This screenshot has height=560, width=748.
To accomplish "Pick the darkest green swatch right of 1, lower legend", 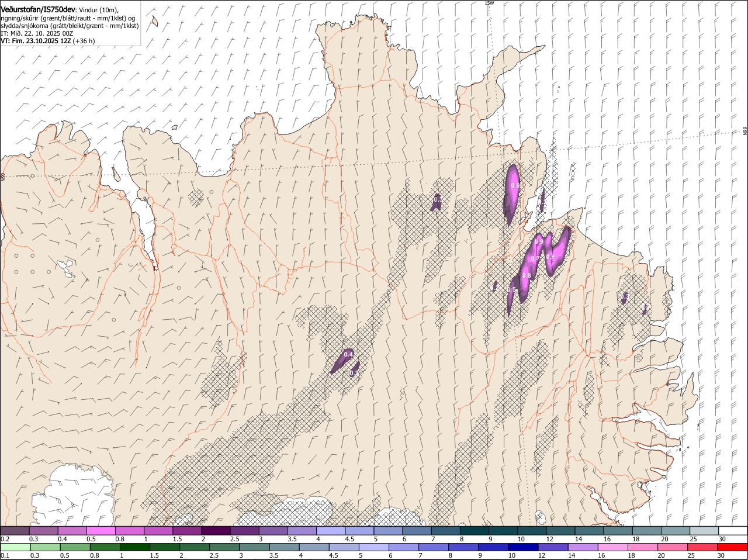I will tap(134, 547).
